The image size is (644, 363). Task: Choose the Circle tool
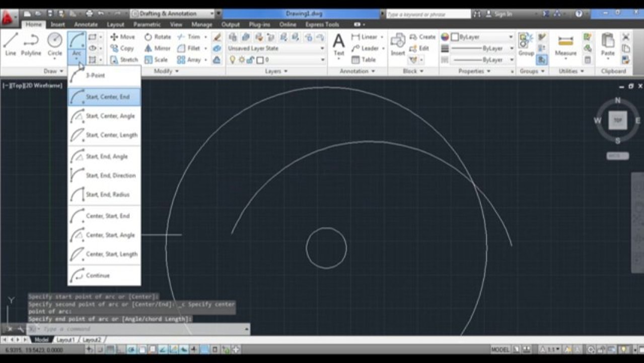pyautogui.click(x=55, y=44)
